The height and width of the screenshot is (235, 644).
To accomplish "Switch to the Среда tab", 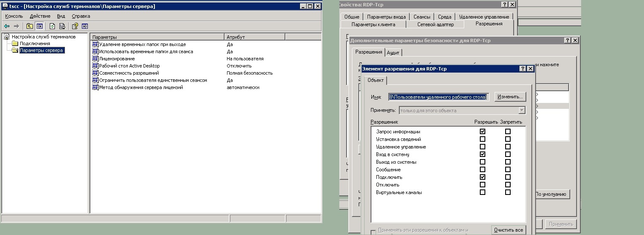I will coord(444,17).
